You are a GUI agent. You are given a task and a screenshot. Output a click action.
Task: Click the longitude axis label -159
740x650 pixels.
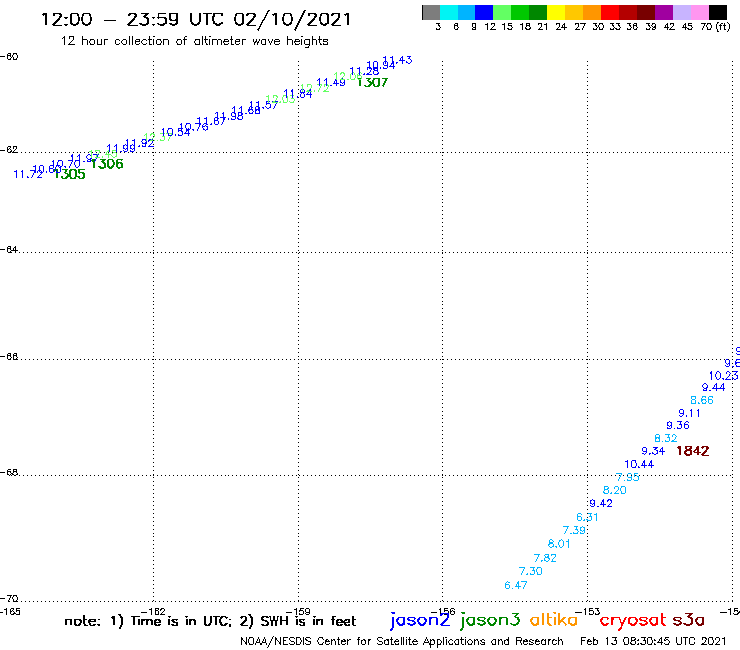(298, 612)
